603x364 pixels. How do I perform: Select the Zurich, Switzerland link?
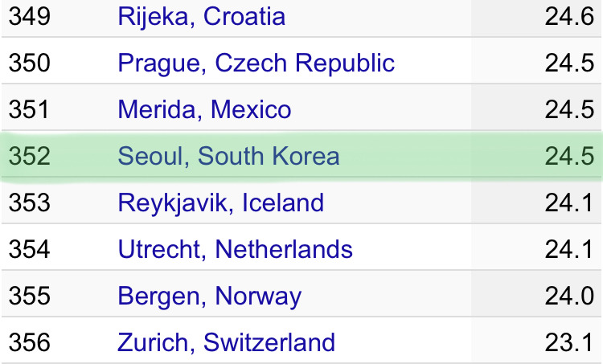point(226,342)
